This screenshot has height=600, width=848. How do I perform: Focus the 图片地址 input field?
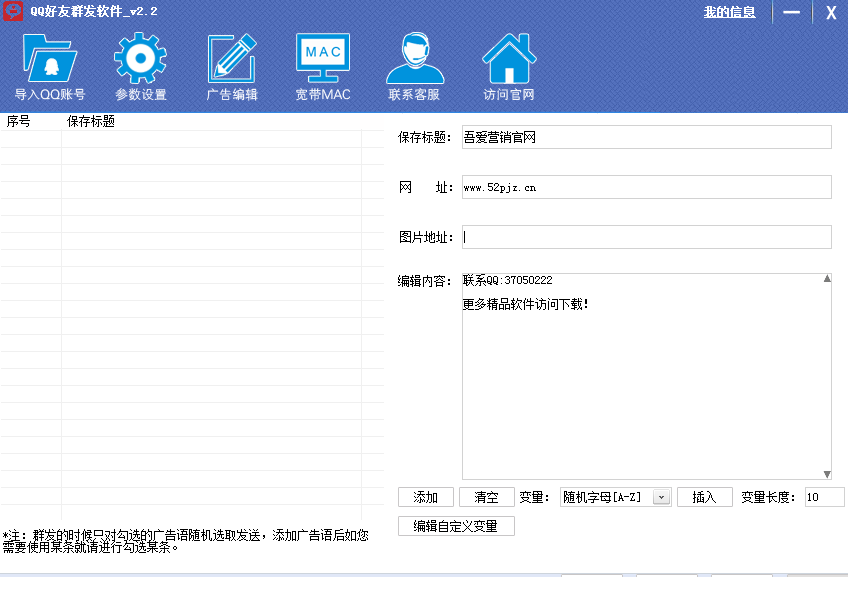click(646, 237)
